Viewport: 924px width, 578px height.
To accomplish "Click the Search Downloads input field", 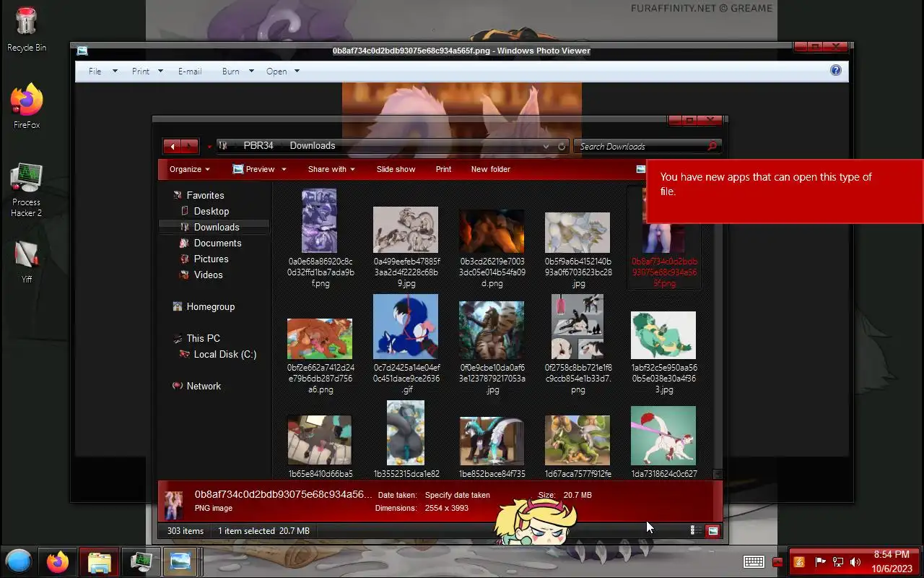I will (641, 146).
